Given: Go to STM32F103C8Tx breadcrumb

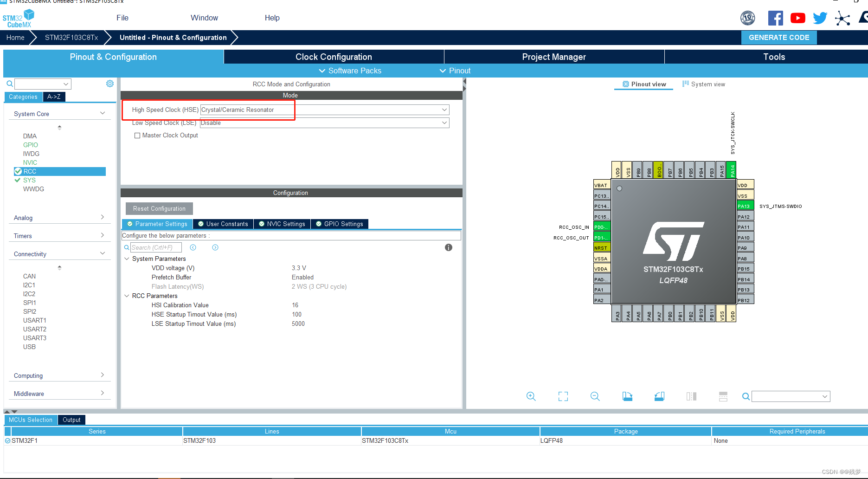Looking at the screenshot, I should [x=71, y=38].
